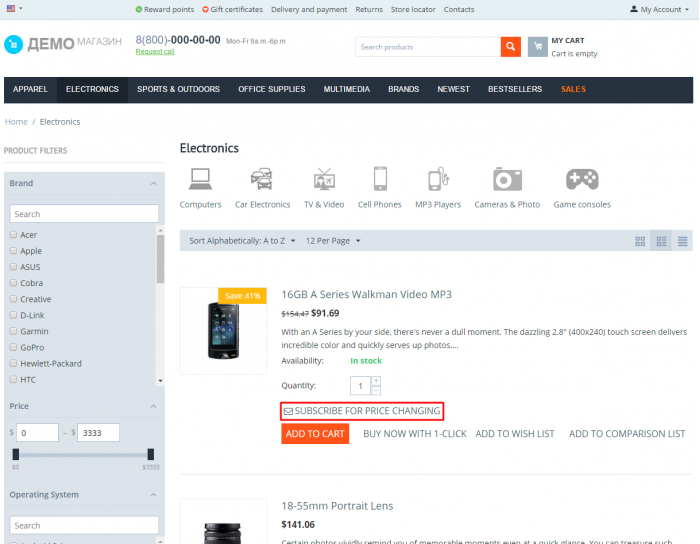Click the Demo store logo
The width and height of the screenshot is (700, 544).
point(62,44)
